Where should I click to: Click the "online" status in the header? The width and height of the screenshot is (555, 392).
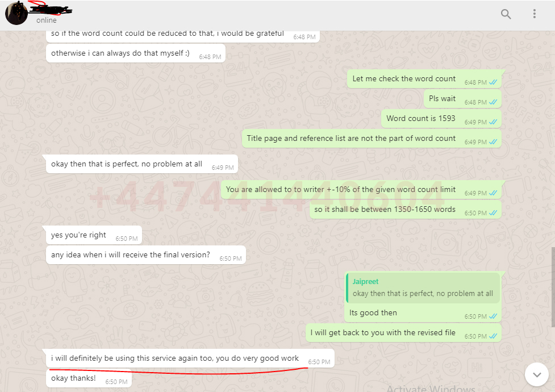[x=47, y=20]
